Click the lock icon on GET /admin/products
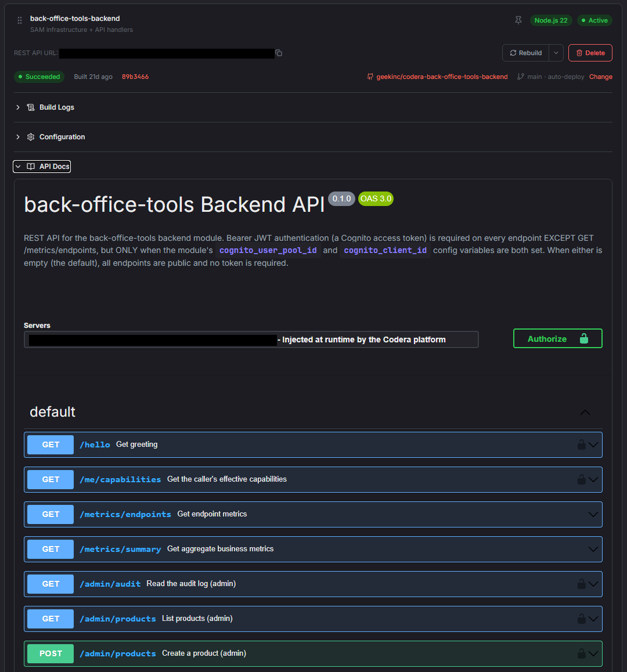The width and height of the screenshot is (627, 672). pos(582,619)
